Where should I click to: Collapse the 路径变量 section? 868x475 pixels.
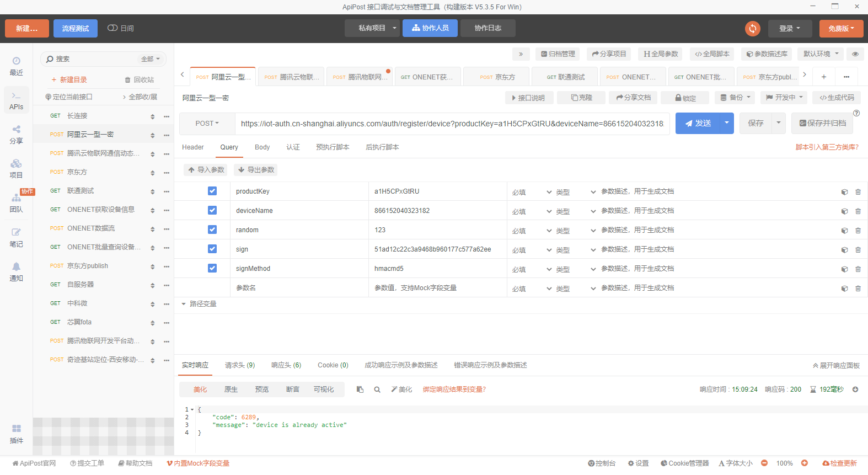[184, 304]
